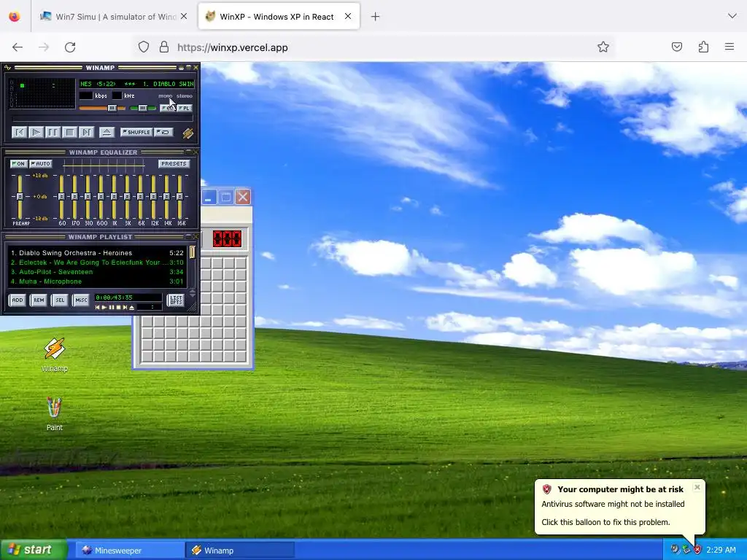The height and width of the screenshot is (560, 747).
Task: Skip to next track in Winamp
Action: pos(86,133)
